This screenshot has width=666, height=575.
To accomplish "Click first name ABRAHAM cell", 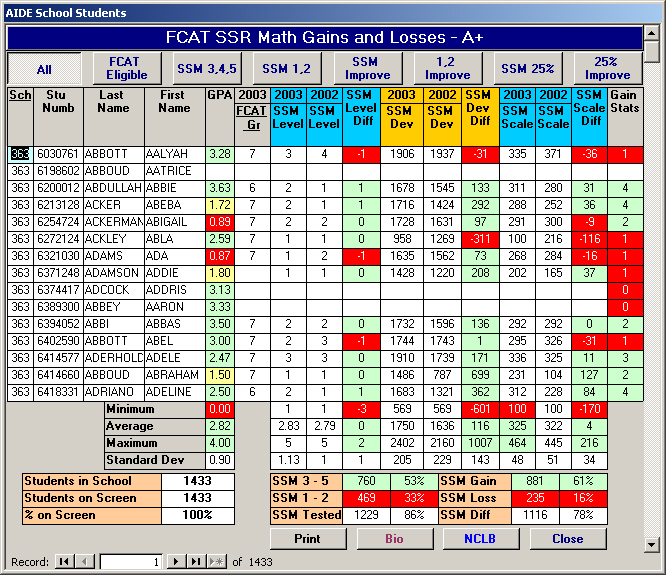I will 174,375.
